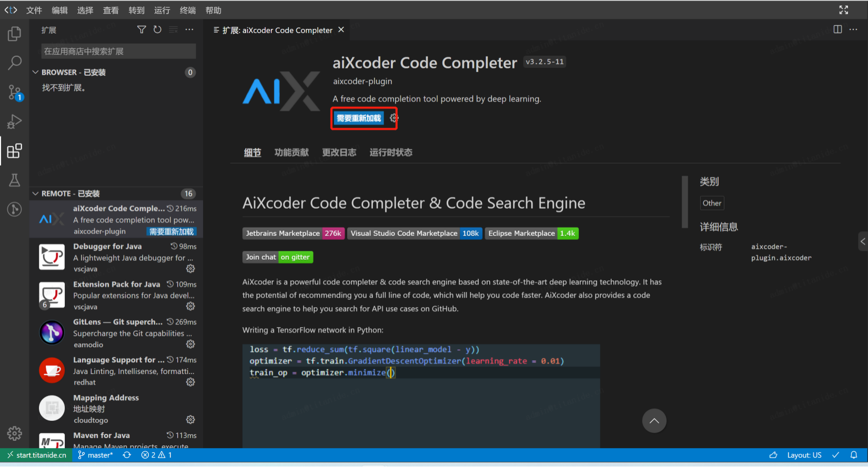Toggle full screen from title bar
The width and height of the screenshot is (868, 467).
click(844, 10)
